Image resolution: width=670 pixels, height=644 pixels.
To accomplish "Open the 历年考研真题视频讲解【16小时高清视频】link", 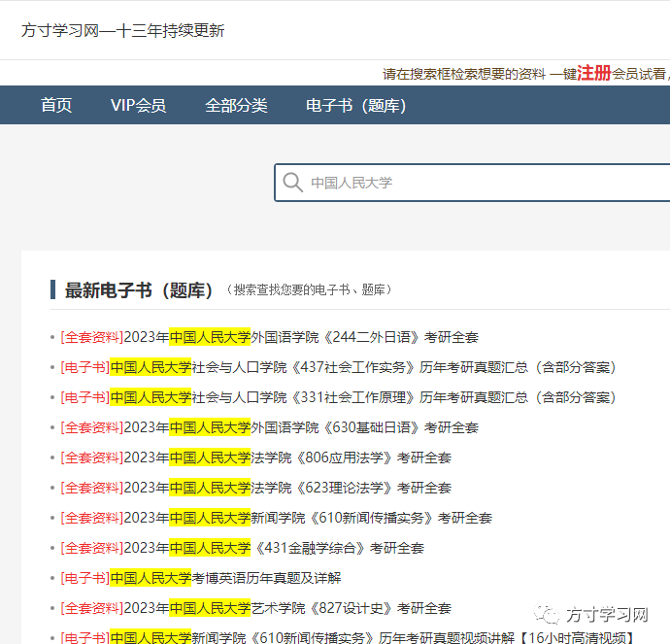I will tap(347, 637).
